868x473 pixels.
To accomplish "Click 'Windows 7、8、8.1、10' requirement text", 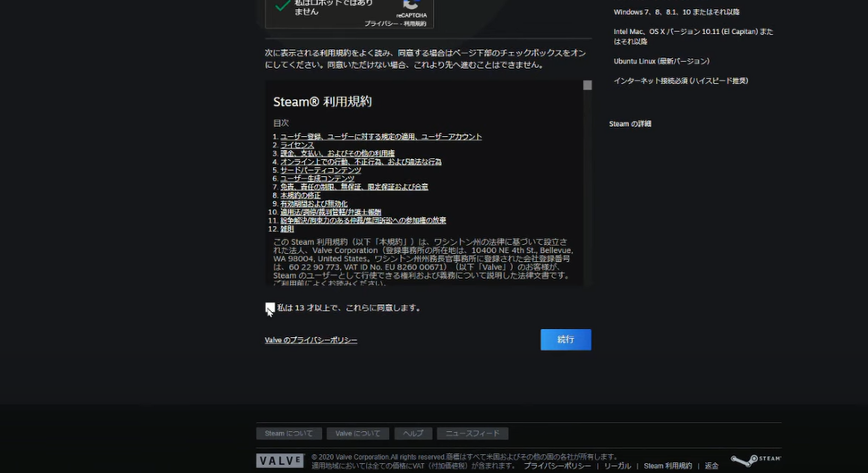I will pyautogui.click(x=677, y=13).
